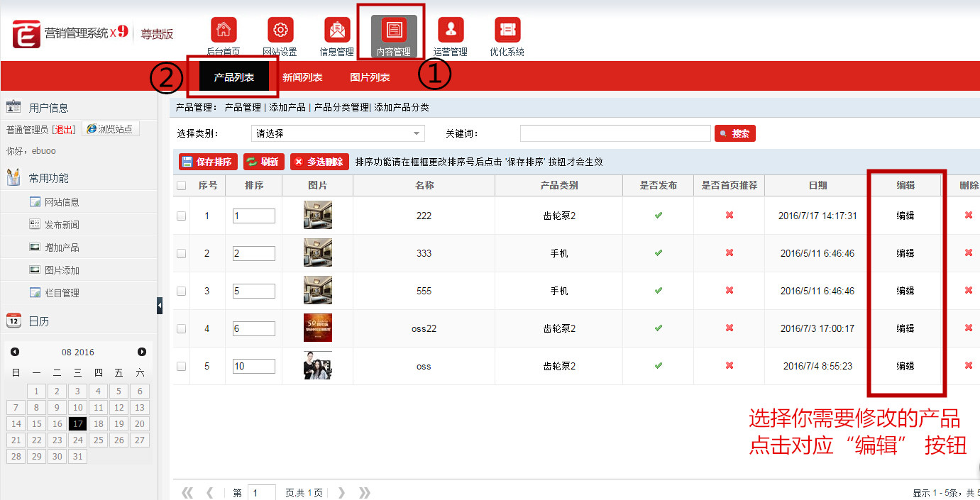Open the 运营管理 person icon

451,30
